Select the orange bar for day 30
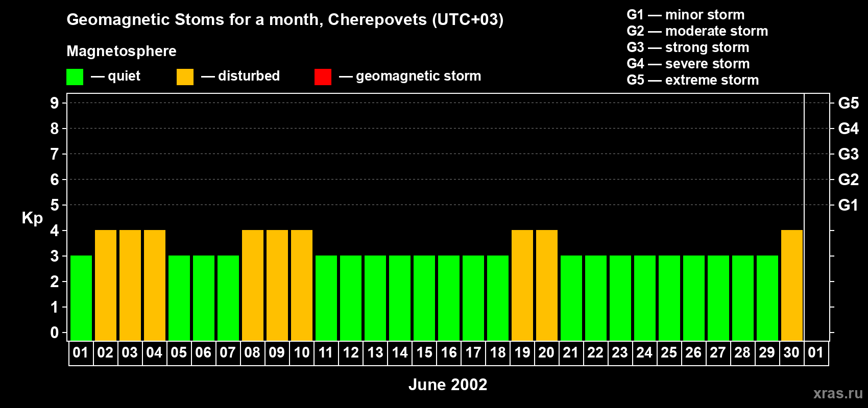The image size is (868, 408). tap(792, 285)
